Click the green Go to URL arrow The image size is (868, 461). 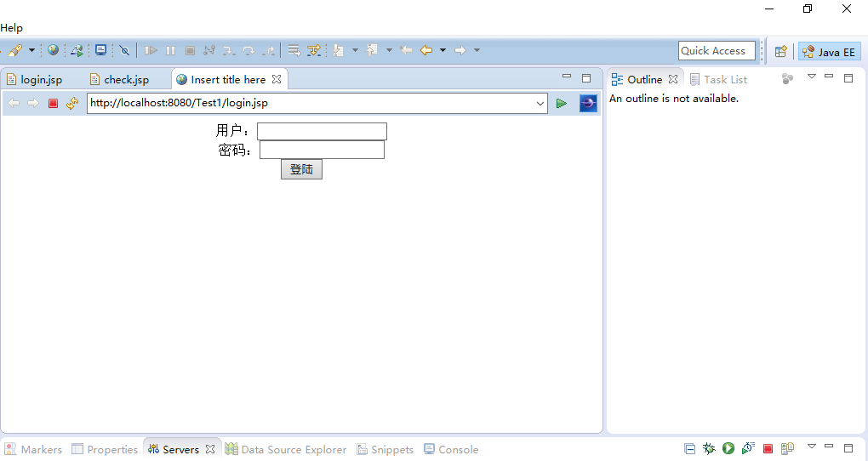click(x=562, y=104)
